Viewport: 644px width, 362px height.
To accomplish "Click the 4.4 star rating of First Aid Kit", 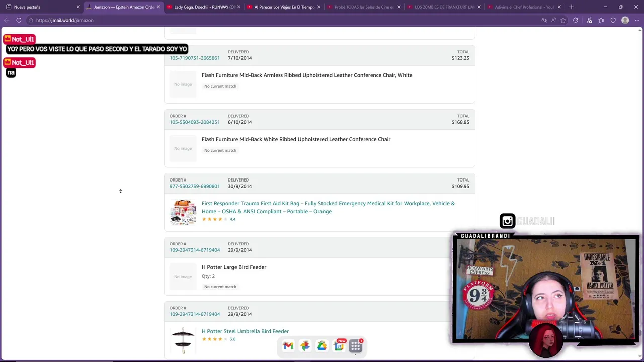I will [219, 219].
